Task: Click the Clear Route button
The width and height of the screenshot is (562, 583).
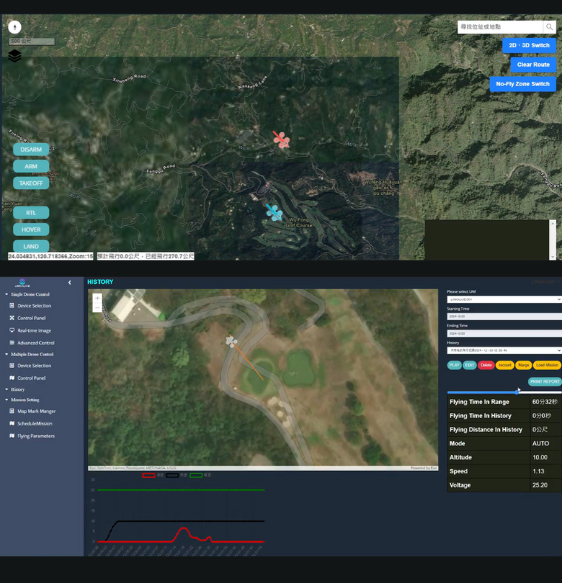Action: pyautogui.click(x=533, y=65)
